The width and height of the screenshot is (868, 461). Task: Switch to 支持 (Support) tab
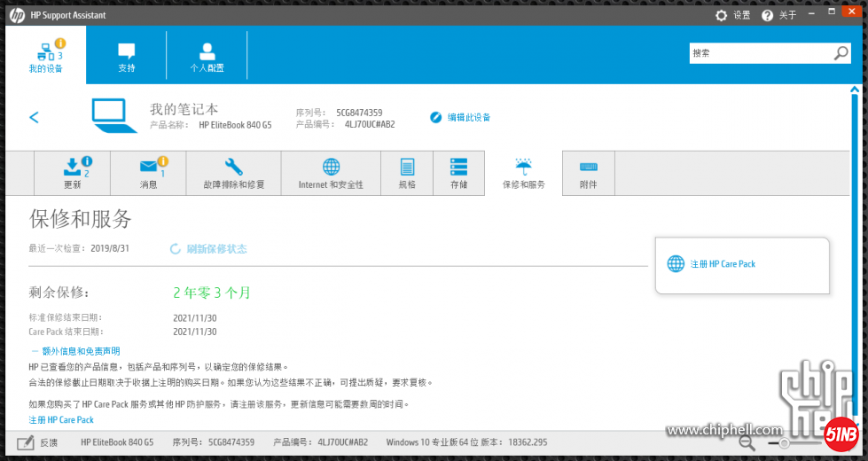point(127,55)
